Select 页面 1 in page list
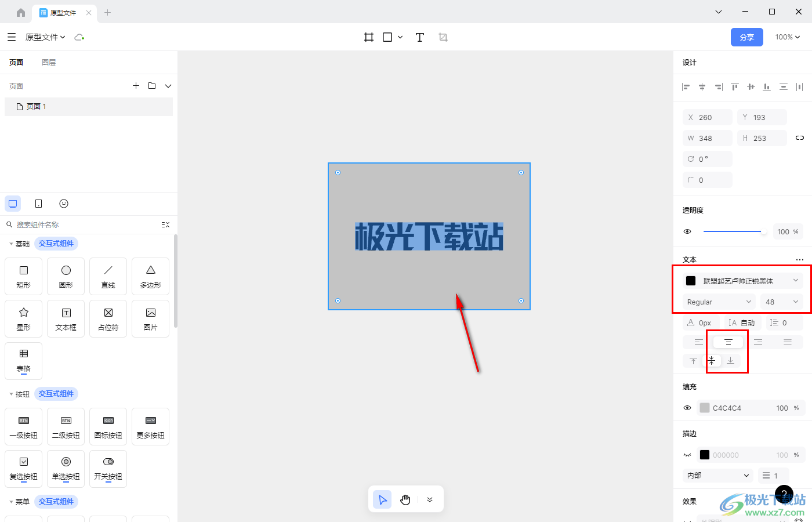Screen dimensions: 812x522 [89, 107]
